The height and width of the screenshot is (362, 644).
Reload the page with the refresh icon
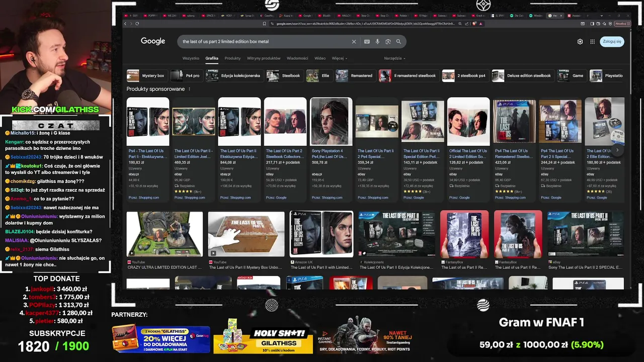tap(136, 24)
